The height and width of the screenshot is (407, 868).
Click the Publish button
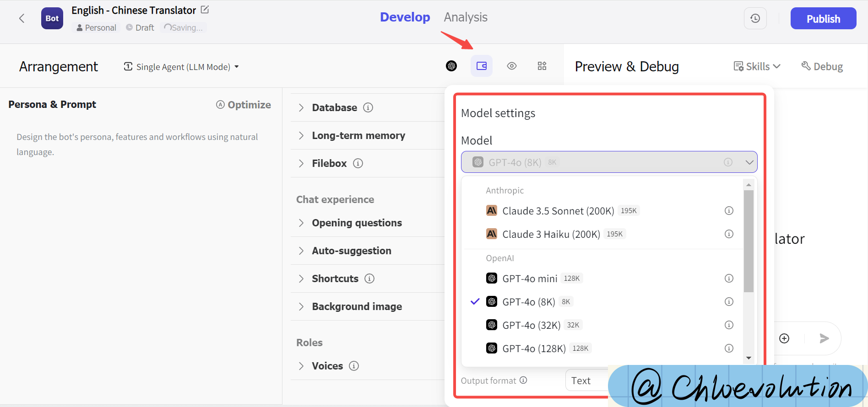[823, 18]
